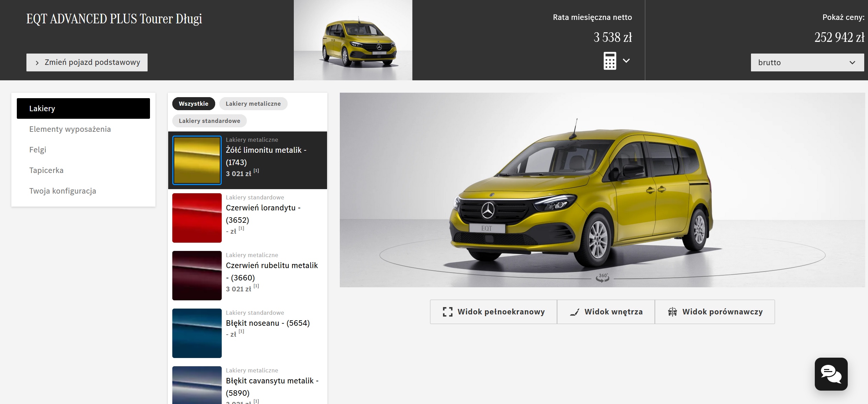Click footnote [1] beside Czerwień lorandytu price
868x404 pixels.
(x=242, y=228)
